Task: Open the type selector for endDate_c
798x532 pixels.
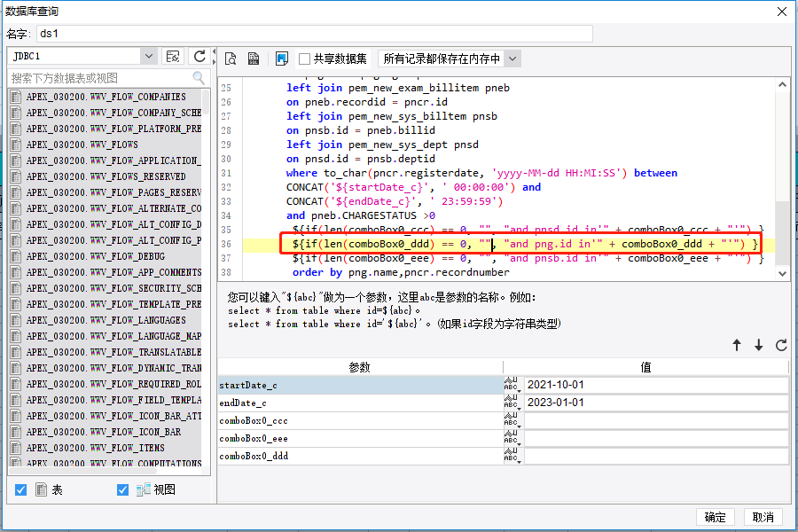Action: click(x=512, y=403)
